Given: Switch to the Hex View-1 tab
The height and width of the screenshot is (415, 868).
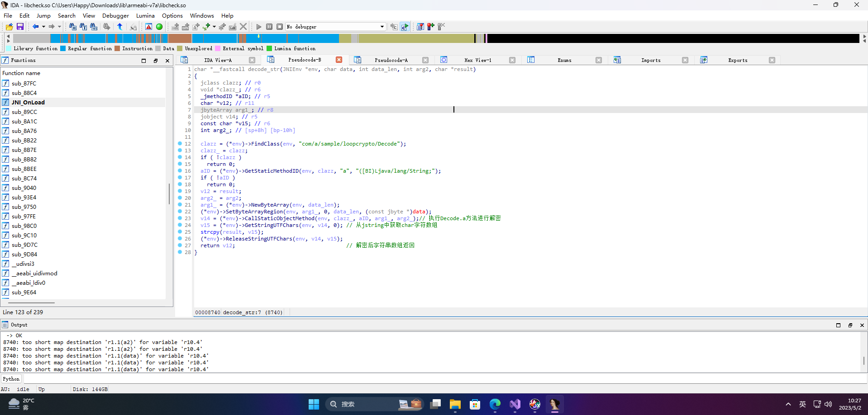Looking at the screenshot, I should [x=477, y=60].
